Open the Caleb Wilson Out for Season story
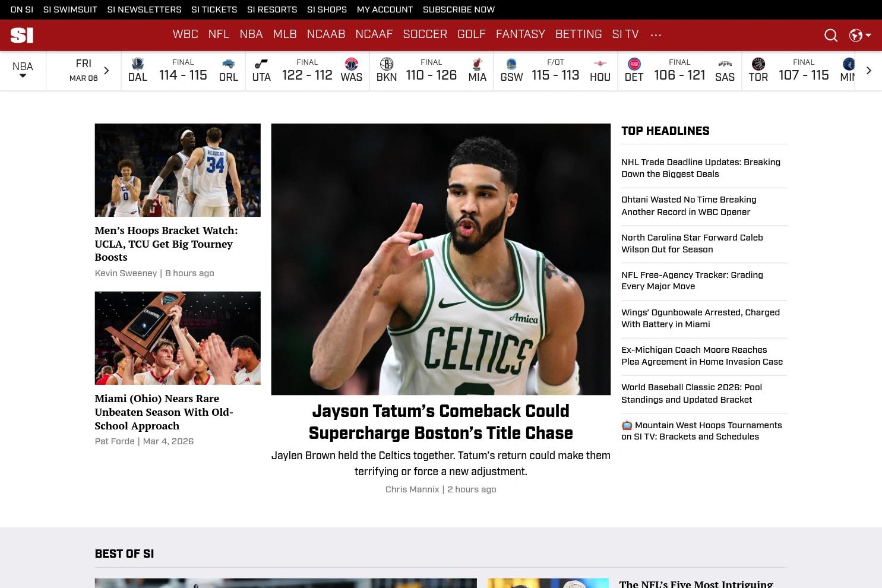The width and height of the screenshot is (882, 588). point(693,244)
